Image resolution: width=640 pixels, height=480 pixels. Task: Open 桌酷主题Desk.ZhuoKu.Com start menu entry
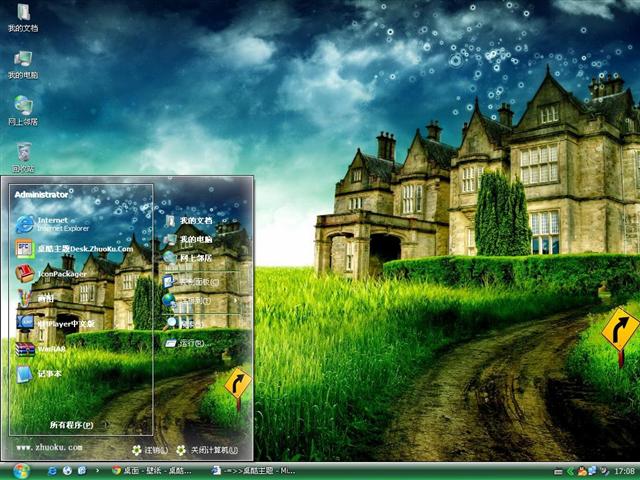(74, 249)
